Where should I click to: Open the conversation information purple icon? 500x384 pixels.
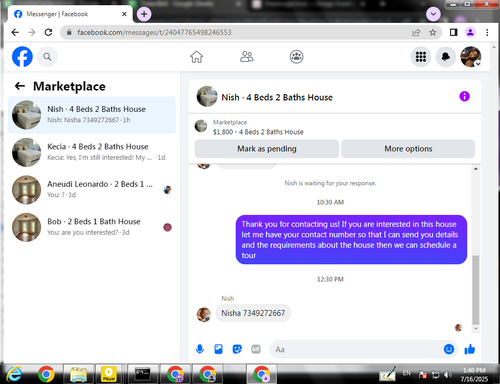tap(464, 97)
